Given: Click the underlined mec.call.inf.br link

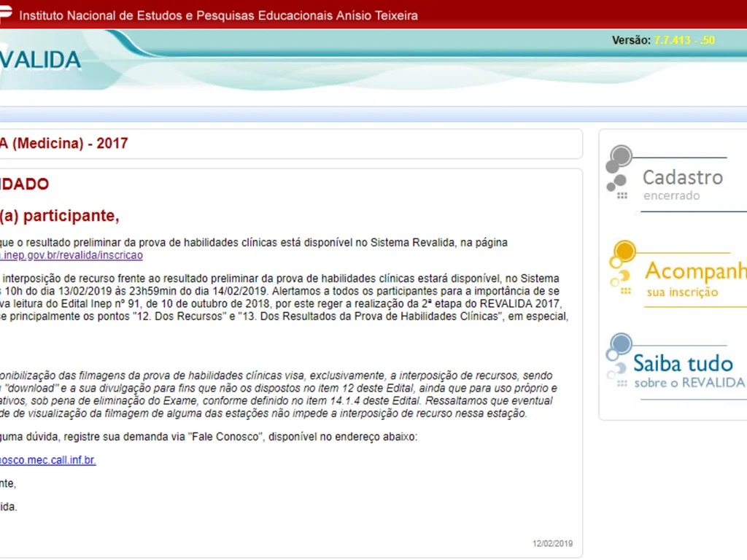Looking at the screenshot, I should pos(48,459).
